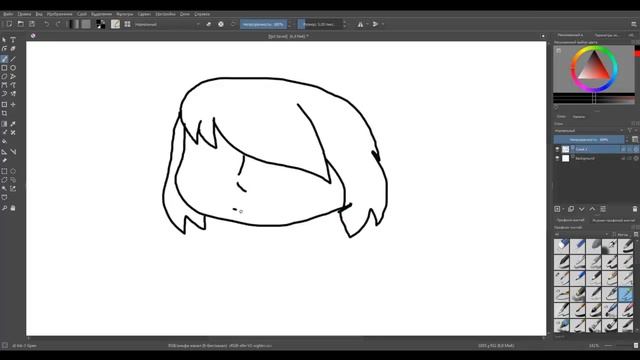This screenshot has height=360, width=640.
Task: Select the Calligraphy tool
Action: (x=13, y=48)
